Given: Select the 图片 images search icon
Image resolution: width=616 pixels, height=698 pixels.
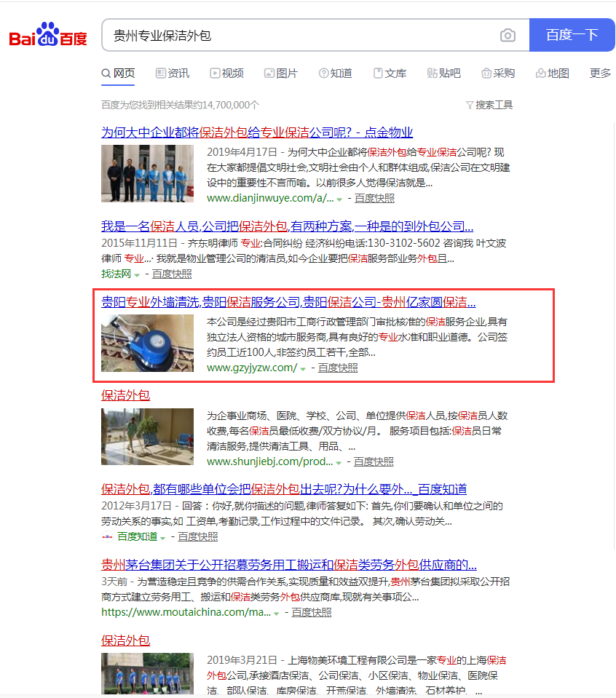Looking at the screenshot, I should tap(268, 73).
